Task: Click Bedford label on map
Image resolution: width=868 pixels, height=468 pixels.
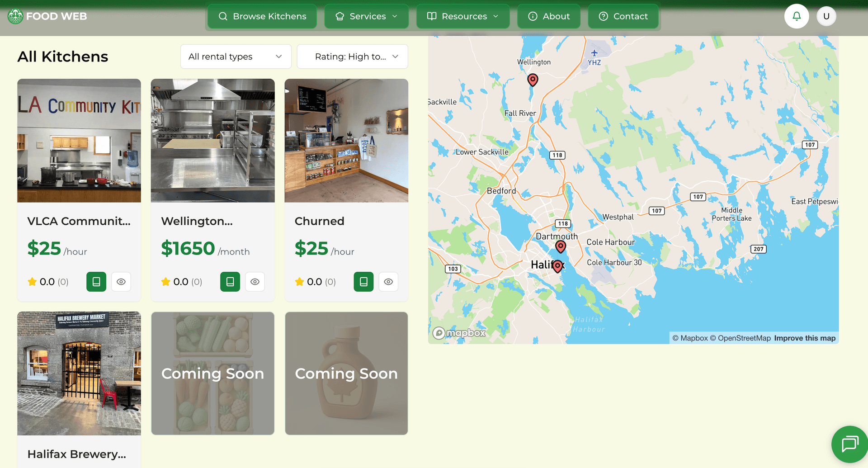Action: [x=501, y=191]
